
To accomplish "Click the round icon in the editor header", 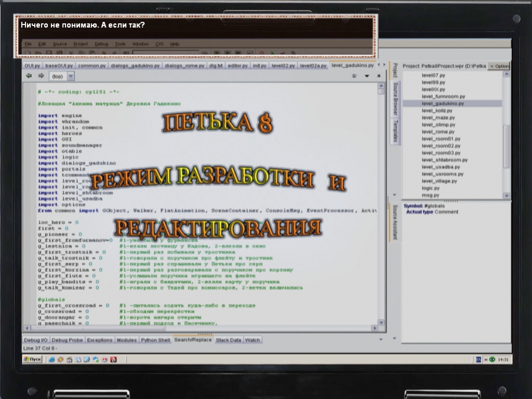I will [354, 76].
